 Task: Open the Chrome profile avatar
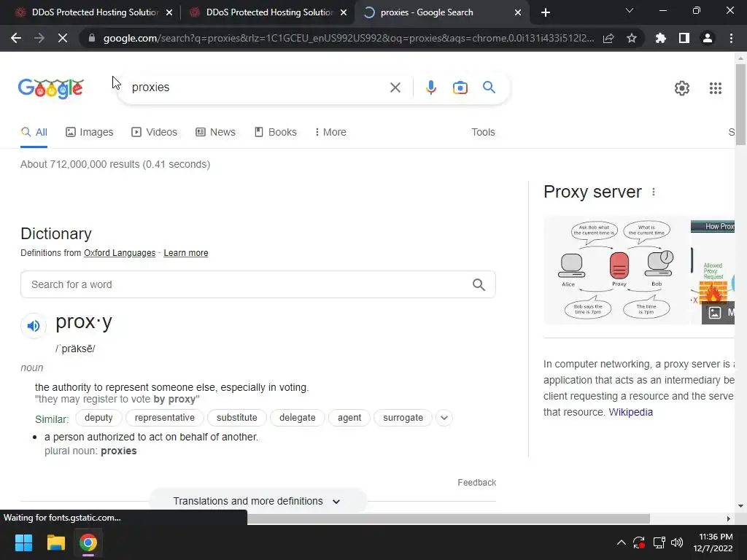708,38
